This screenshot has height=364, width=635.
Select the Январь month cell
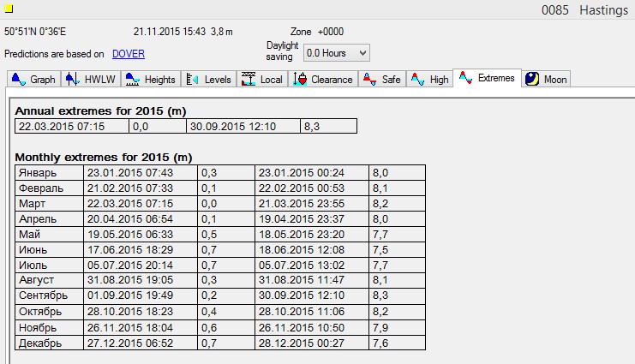click(x=49, y=173)
